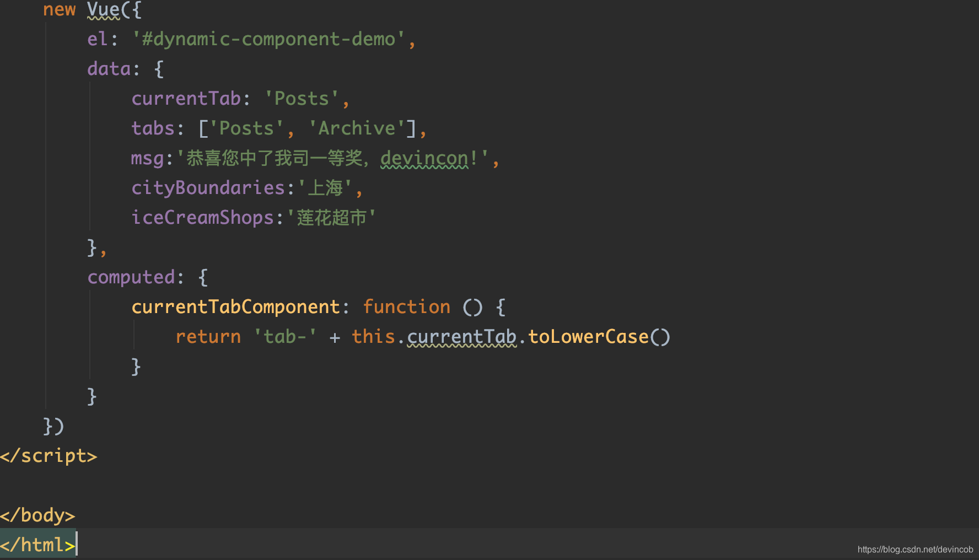The image size is (979, 560).
Task: Click the 'new' keyword before Vue
Action: (x=60, y=9)
